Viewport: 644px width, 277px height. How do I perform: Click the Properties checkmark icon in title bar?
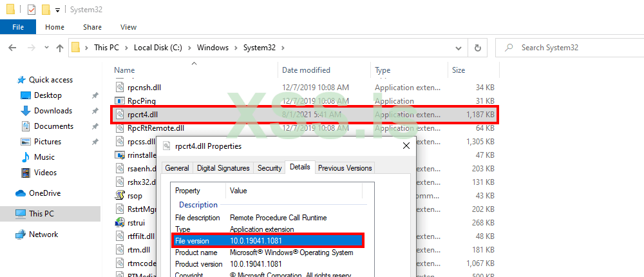tap(31, 10)
